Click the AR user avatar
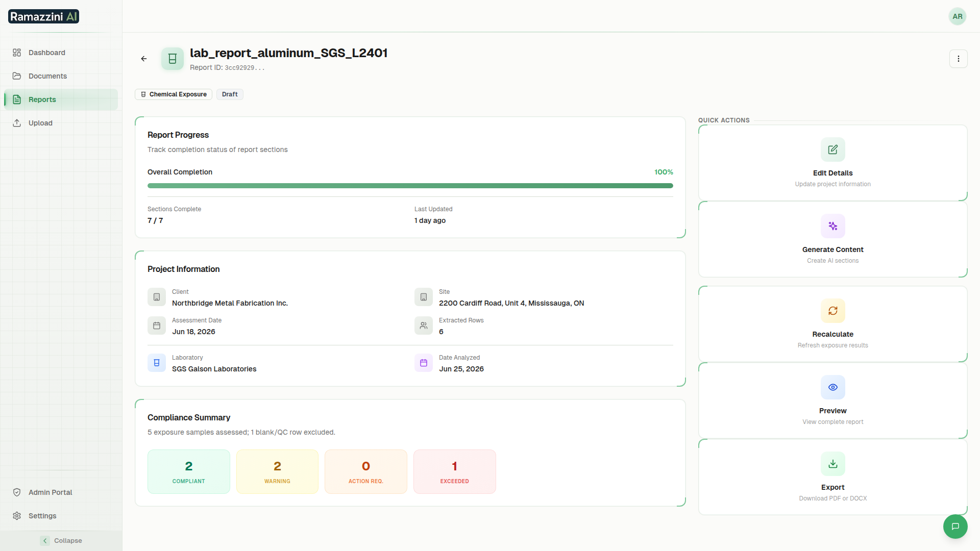This screenshot has height=551, width=980. coord(957,16)
